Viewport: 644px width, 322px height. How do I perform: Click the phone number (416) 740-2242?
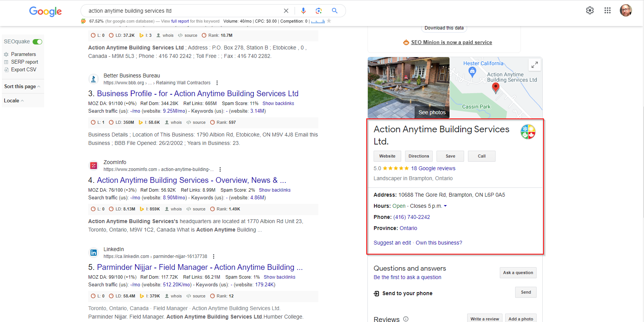(x=412, y=217)
